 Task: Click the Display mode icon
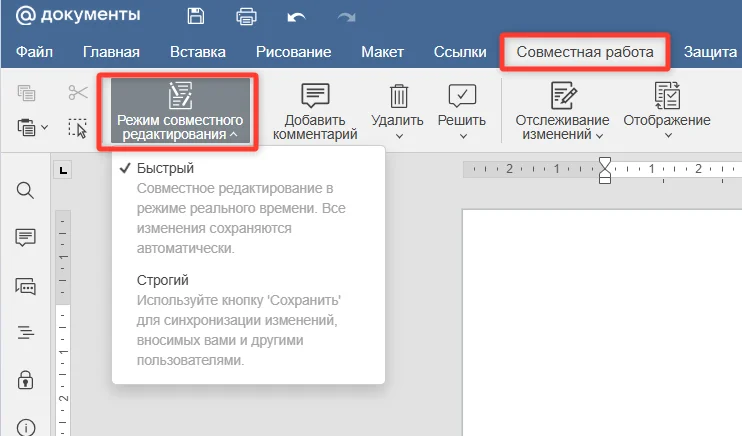pos(667,96)
